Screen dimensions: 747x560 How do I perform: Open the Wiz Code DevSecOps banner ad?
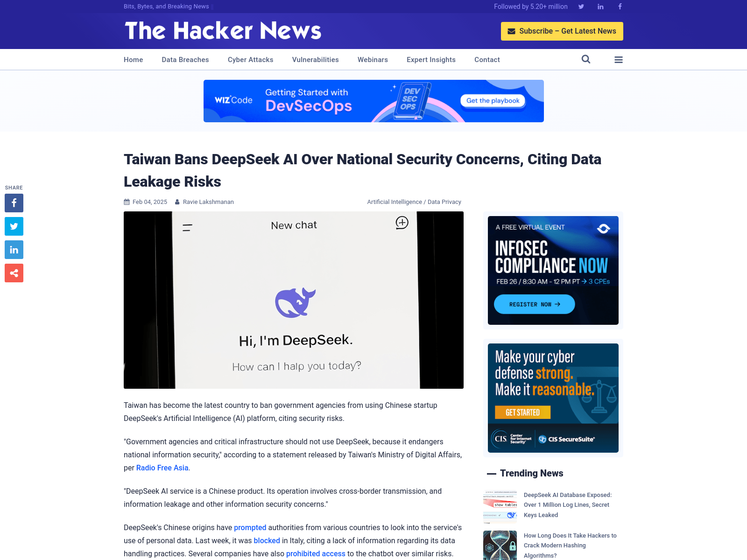(373, 101)
